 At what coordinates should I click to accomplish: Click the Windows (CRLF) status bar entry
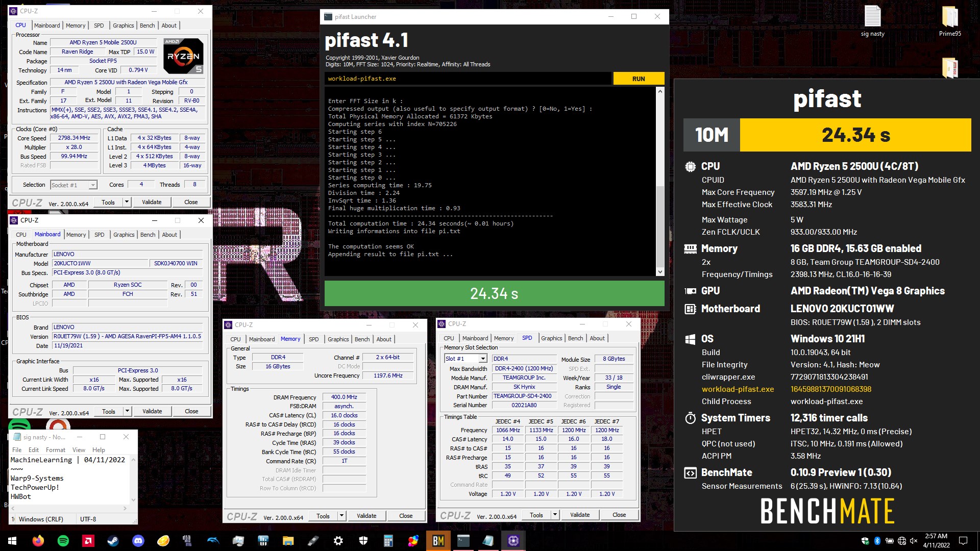[41, 519]
